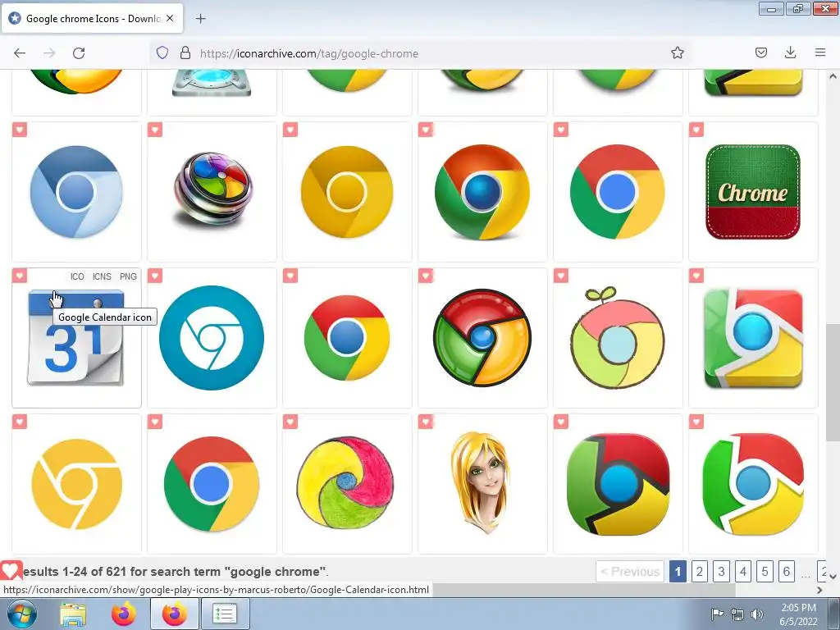
Task: Show tracking protection shield info
Action: [162, 52]
